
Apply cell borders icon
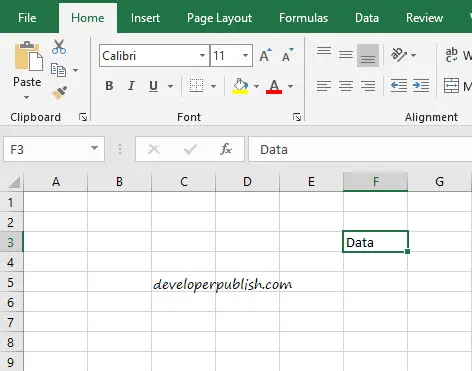click(196, 86)
